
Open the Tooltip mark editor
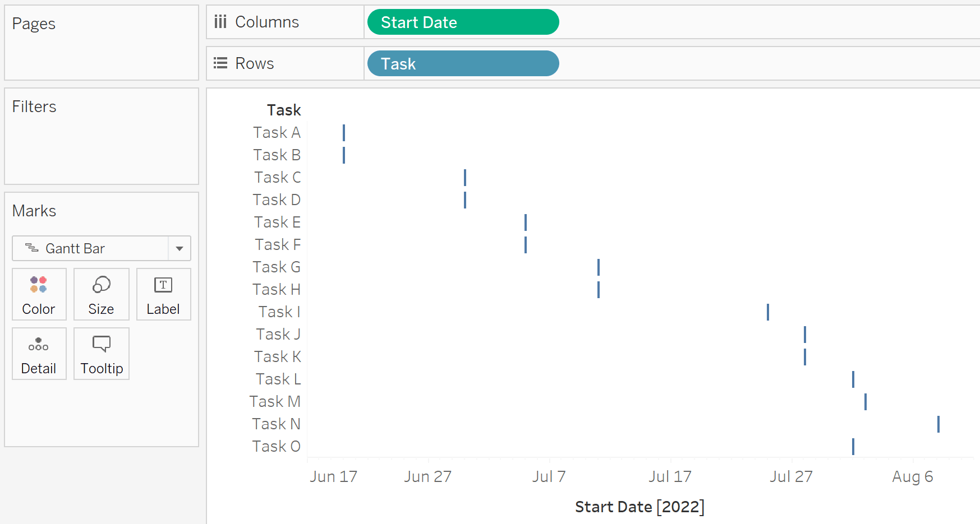pos(101,354)
